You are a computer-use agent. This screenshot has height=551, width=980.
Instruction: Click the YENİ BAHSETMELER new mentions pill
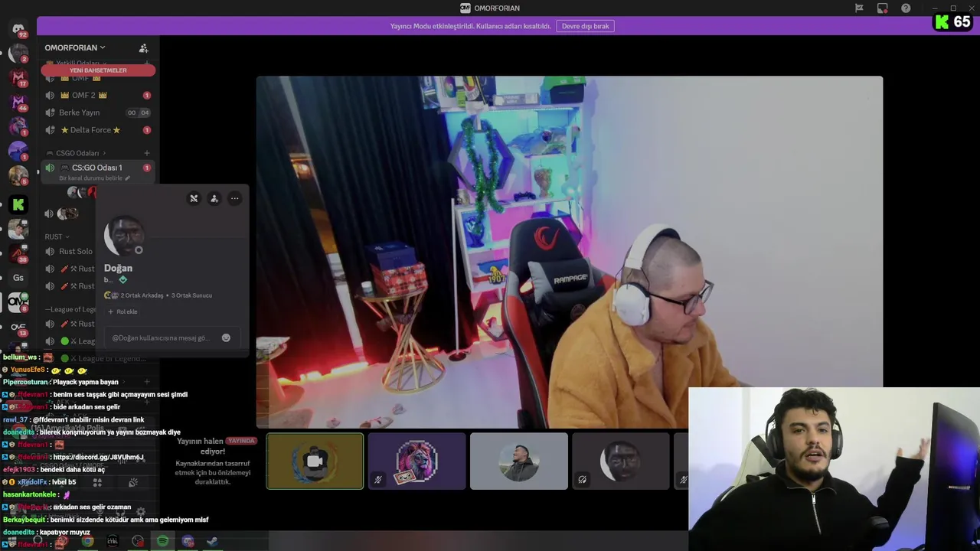98,70
